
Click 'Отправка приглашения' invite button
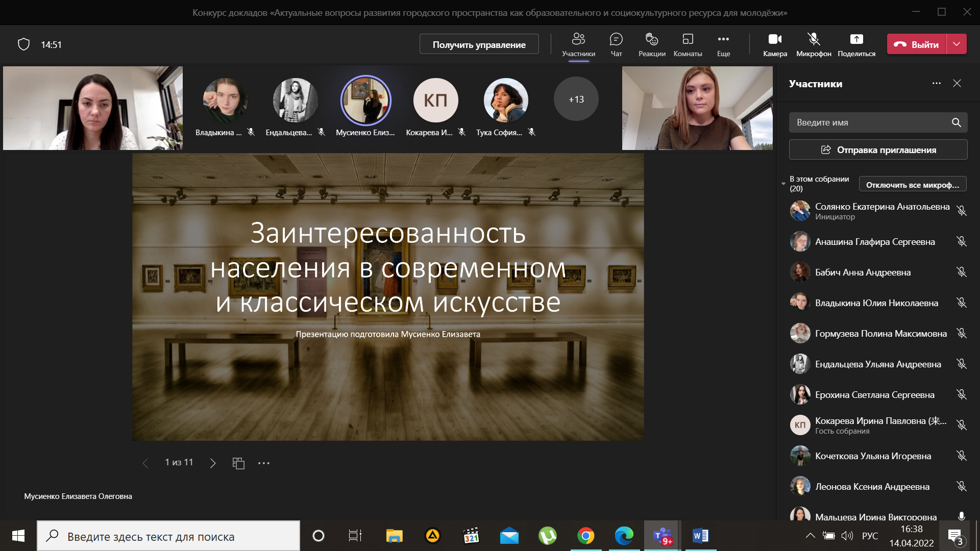coord(878,149)
